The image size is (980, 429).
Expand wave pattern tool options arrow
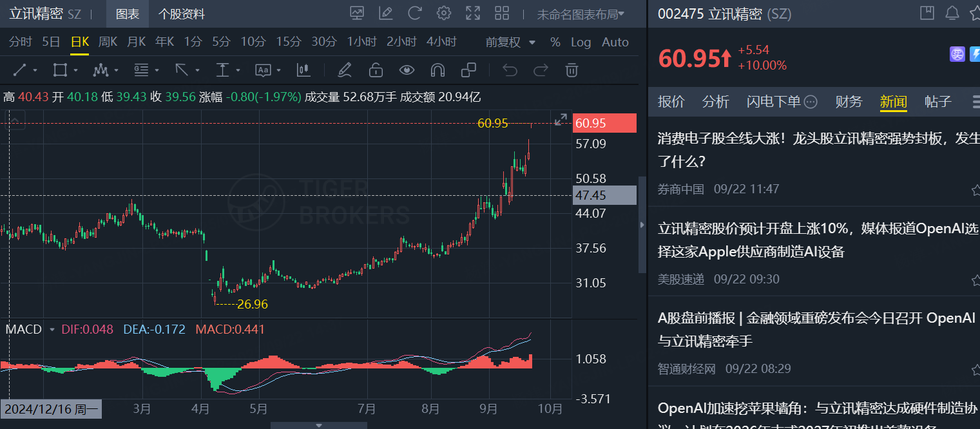(x=116, y=70)
